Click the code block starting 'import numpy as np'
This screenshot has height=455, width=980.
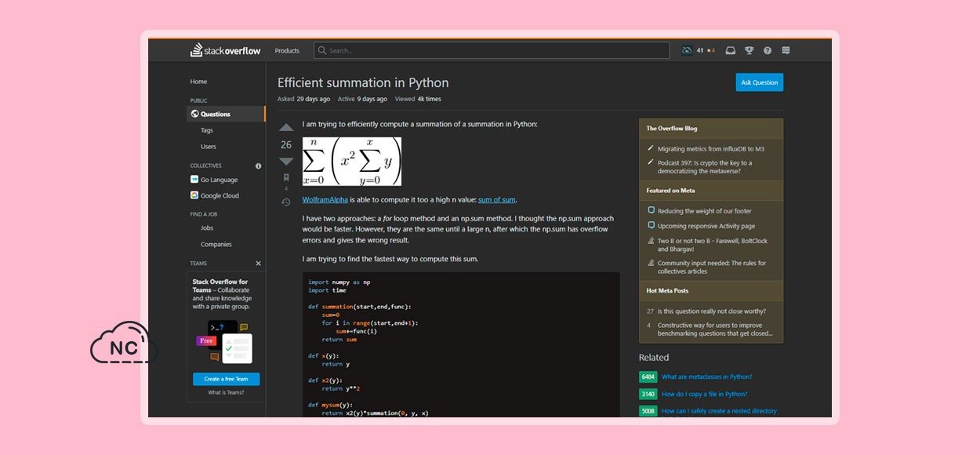click(x=461, y=345)
